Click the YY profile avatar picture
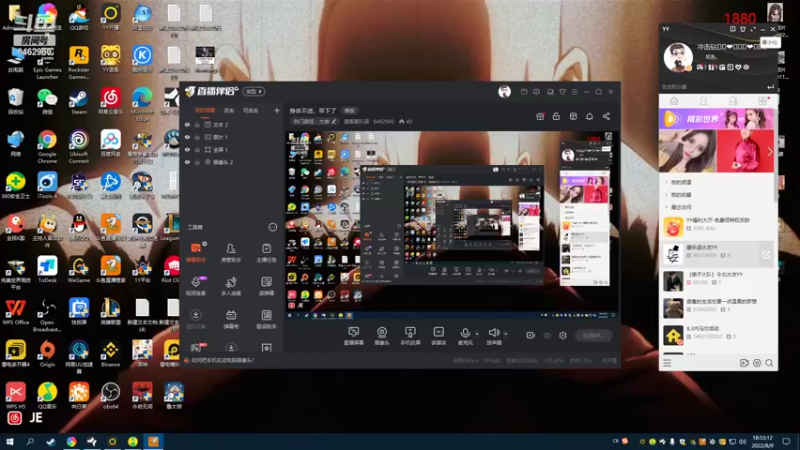Viewport: 800px width, 450px height. tap(678, 56)
